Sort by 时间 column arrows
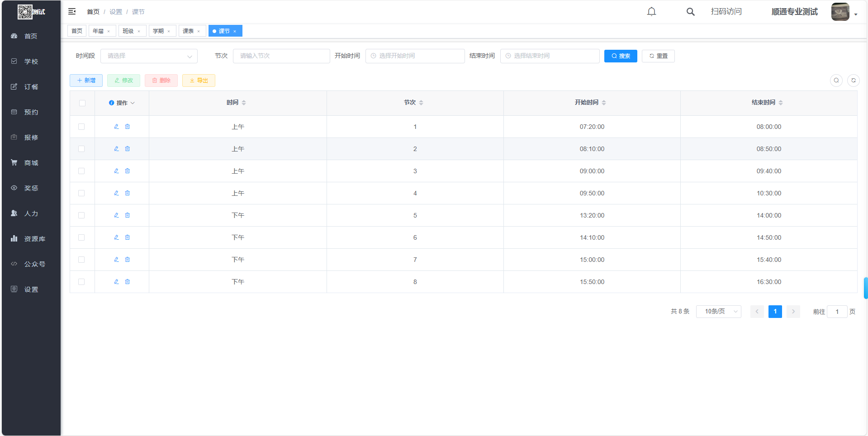 click(x=244, y=103)
